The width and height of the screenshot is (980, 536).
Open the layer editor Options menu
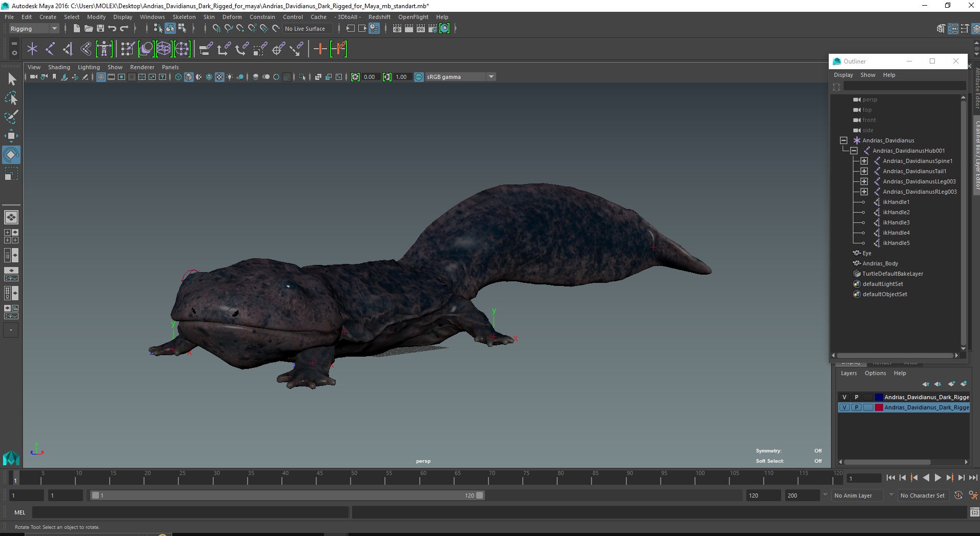[875, 373]
